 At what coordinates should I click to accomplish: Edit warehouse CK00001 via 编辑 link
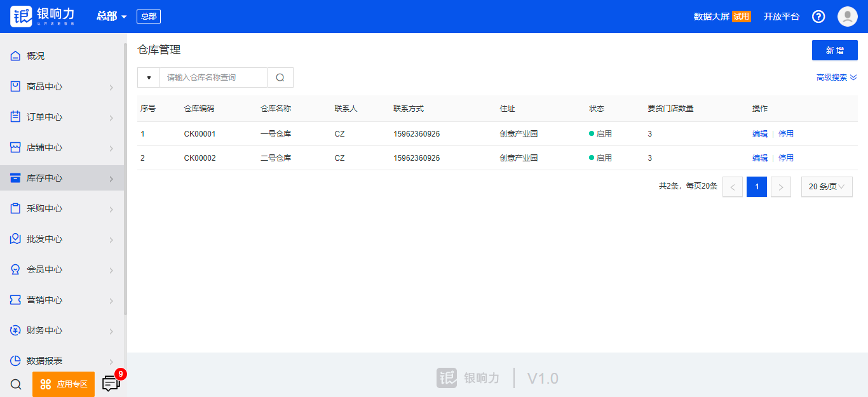tap(759, 134)
